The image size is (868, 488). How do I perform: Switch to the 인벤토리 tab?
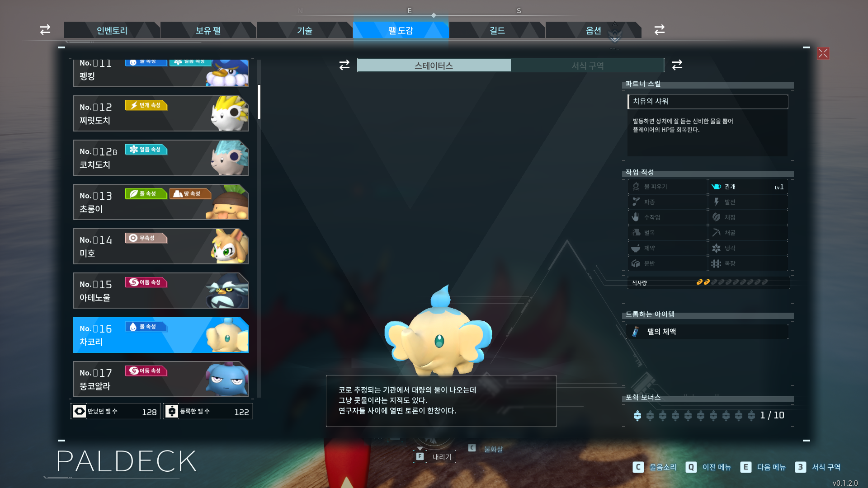point(112,30)
